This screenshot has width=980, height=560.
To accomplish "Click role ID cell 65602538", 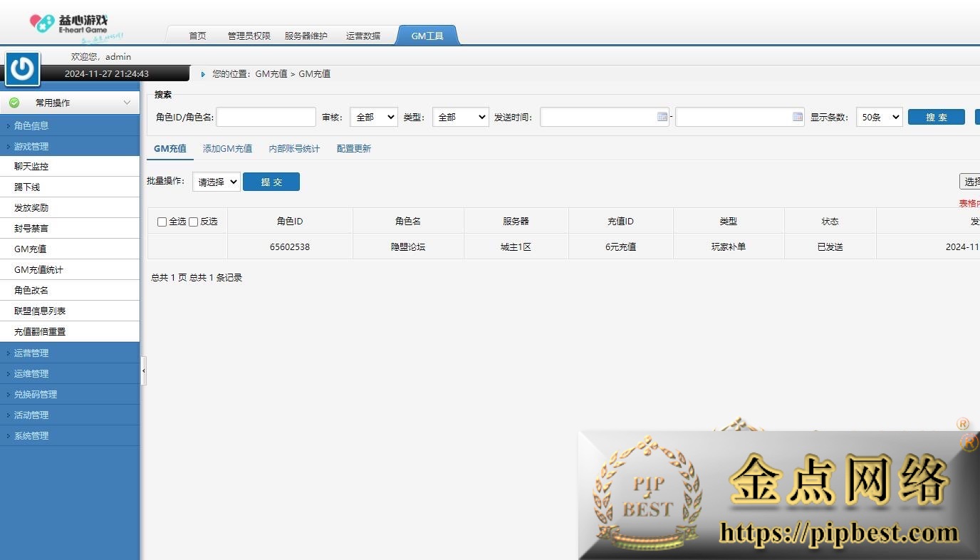I will coord(290,247).
